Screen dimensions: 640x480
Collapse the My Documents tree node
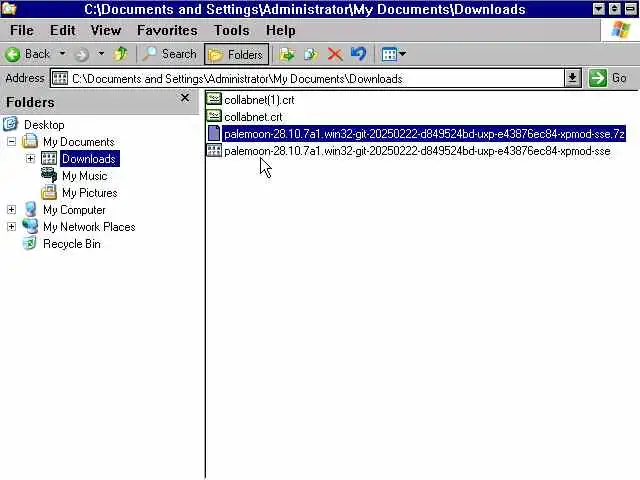[x=11, y=142]
